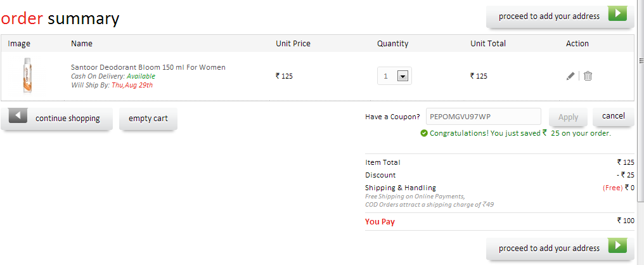Click the Unit Price column header

(293, 44)
